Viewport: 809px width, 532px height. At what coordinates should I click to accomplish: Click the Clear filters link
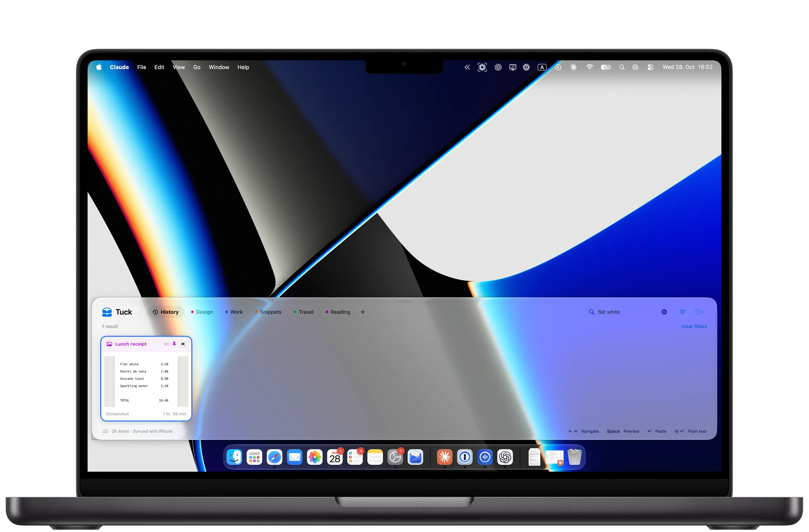pyautogui.click(x=694, y=326)
